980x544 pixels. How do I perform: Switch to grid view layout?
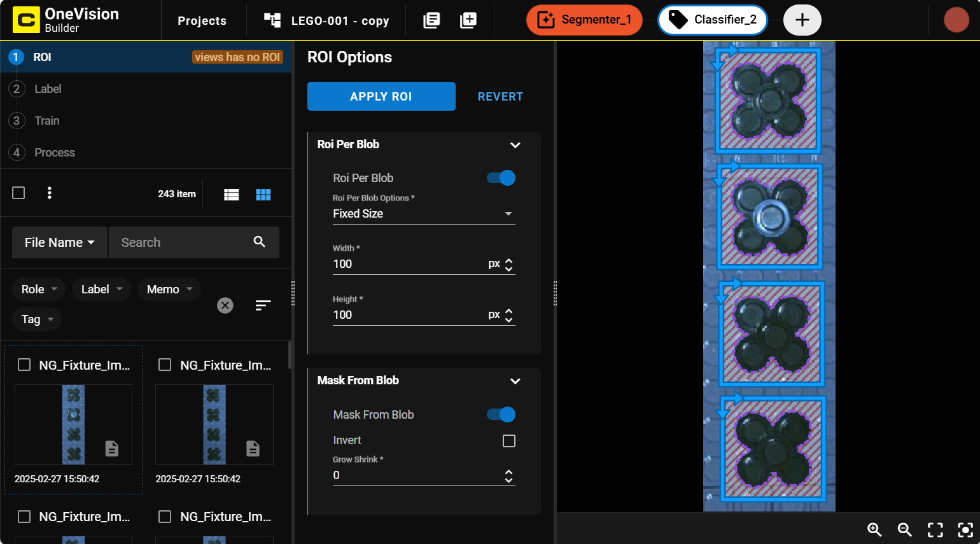point(263,195)
